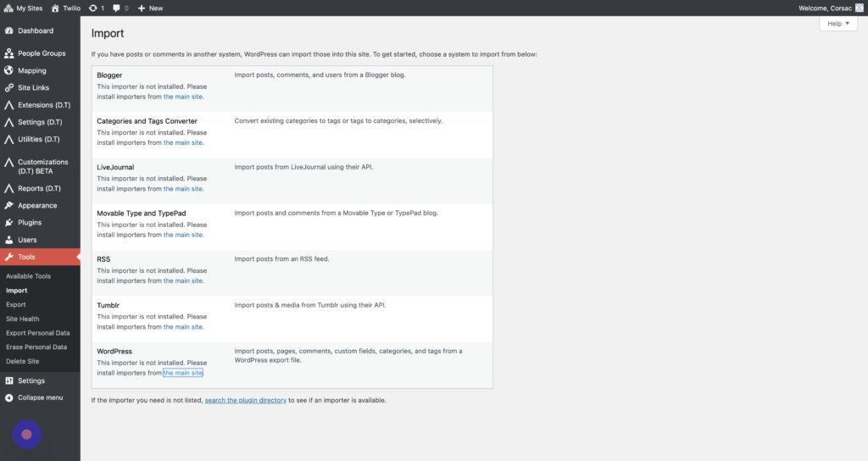
Task: Click the Users person icon
Action: [x=9, y=240]
